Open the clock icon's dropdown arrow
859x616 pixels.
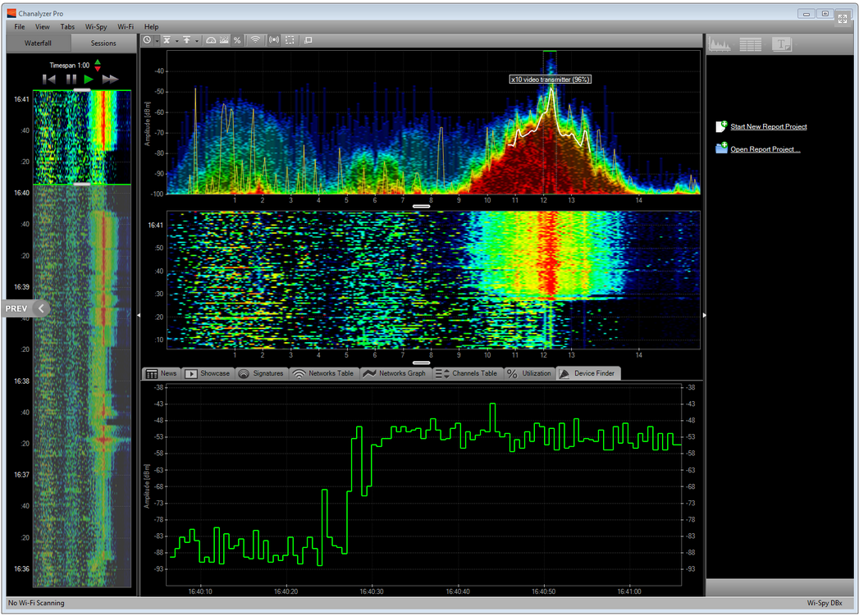click(157, 39)
